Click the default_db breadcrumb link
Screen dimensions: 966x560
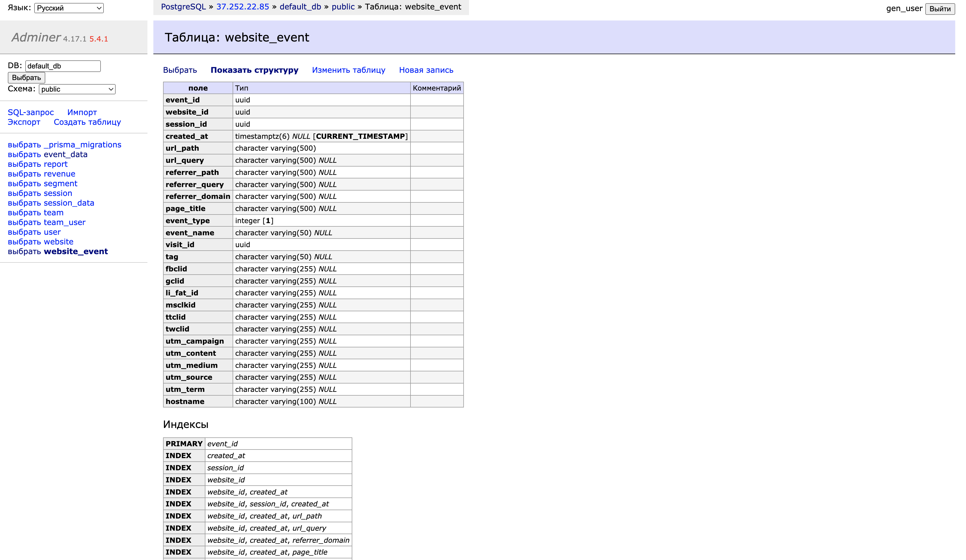click(300, 7)
